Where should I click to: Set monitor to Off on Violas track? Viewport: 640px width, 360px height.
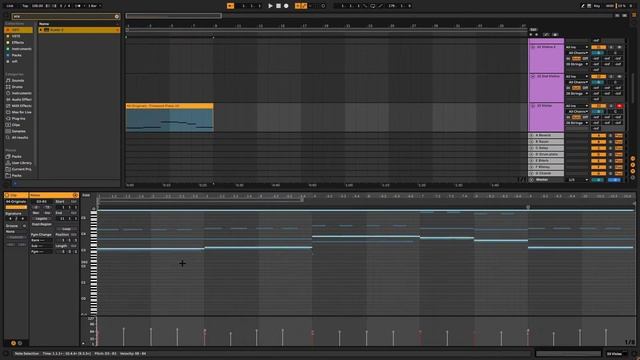coord(585,118)
